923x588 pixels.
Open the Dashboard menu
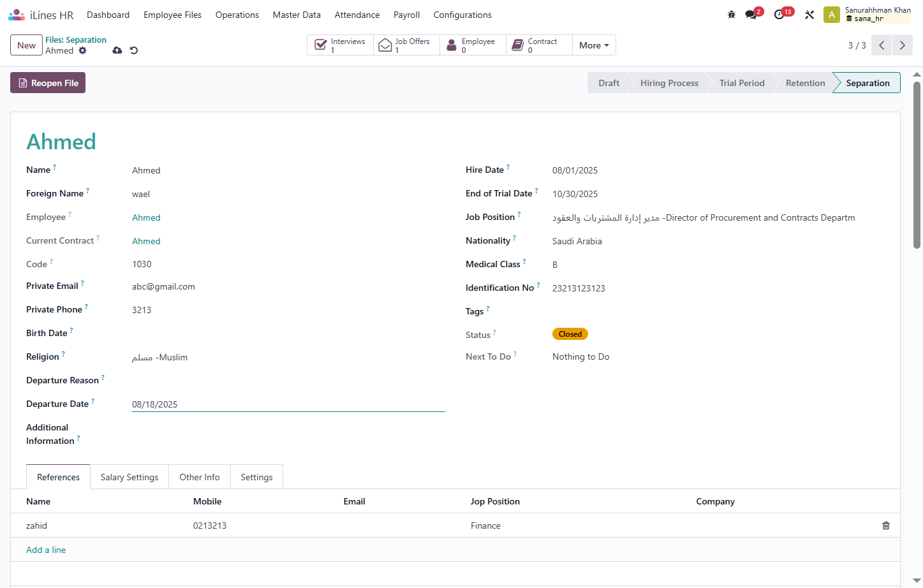pyautogui.click(x=108, y=15)
